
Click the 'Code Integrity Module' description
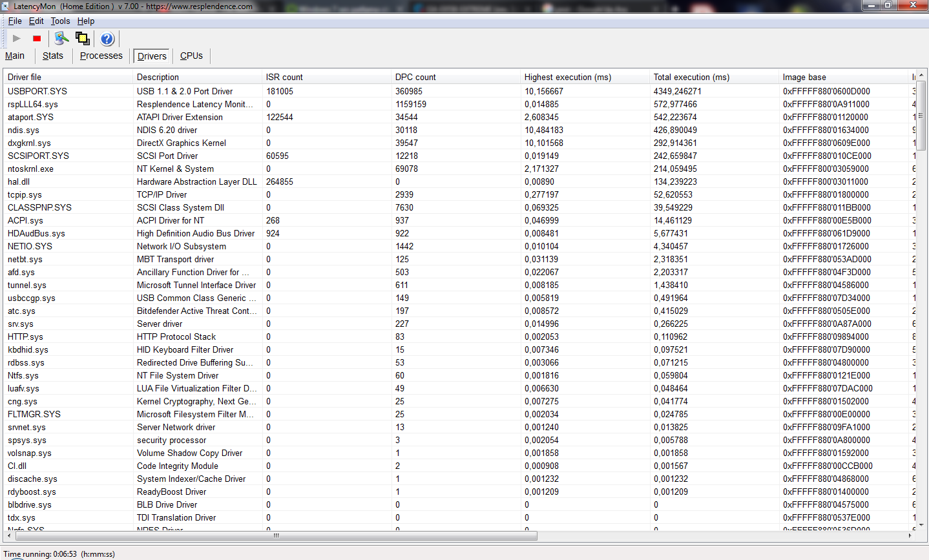[x=178, y=466]
